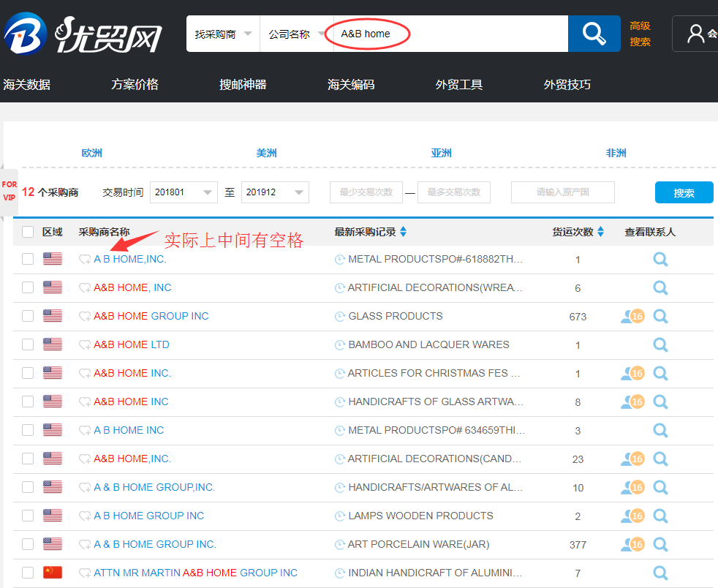718x588 pixels.
Task: Click magnifier icon in A&B HOME LTD row
Action: tap(660, 344)
